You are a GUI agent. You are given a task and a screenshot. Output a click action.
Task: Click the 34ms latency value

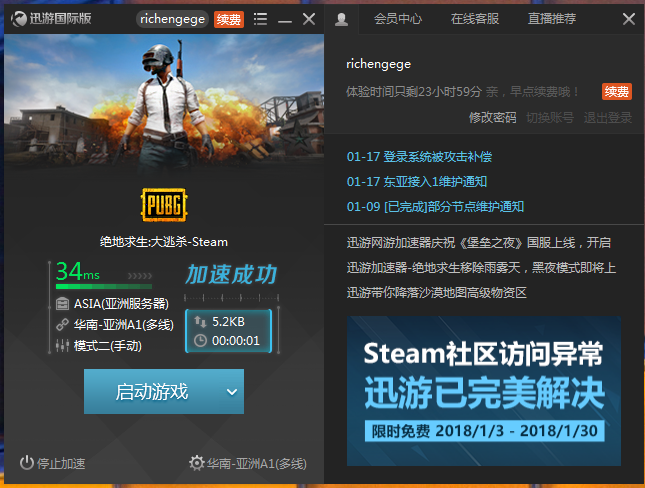coord(78,271)
